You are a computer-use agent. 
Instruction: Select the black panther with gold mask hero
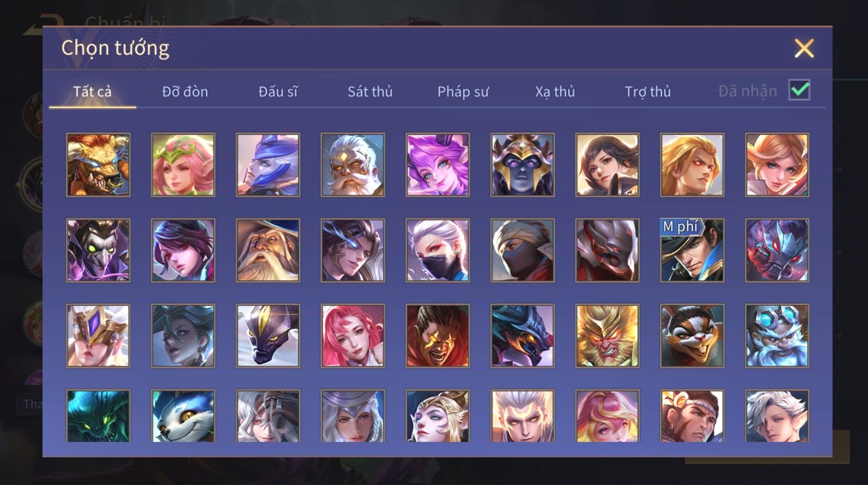tap(268, 336)
